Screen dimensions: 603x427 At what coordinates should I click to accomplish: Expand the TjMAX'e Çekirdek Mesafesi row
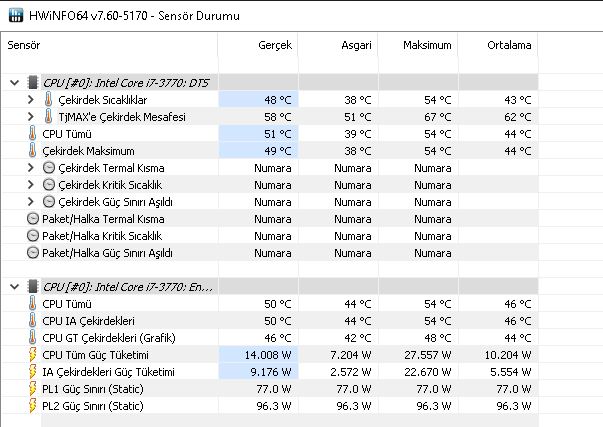click(x=31, y=117)
